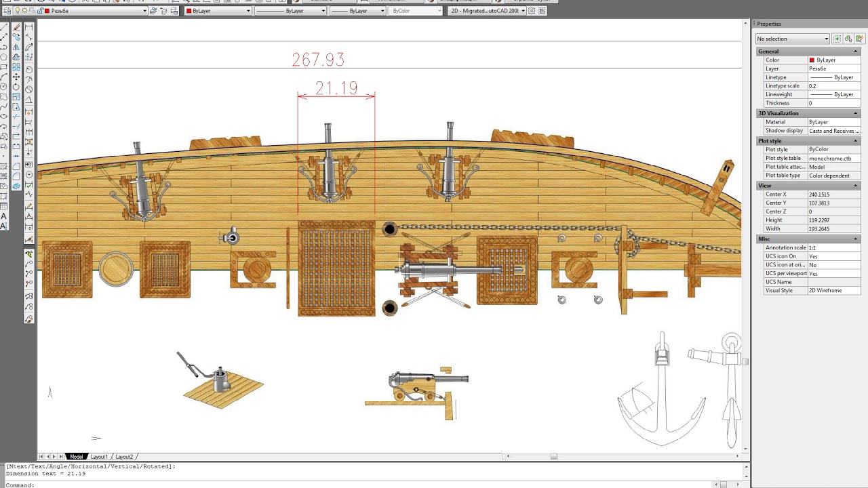Image resolution: width=868 pixels, height=488 pixels.
Task: Open Workspace Settings gear icon
Action: point(532,11)
